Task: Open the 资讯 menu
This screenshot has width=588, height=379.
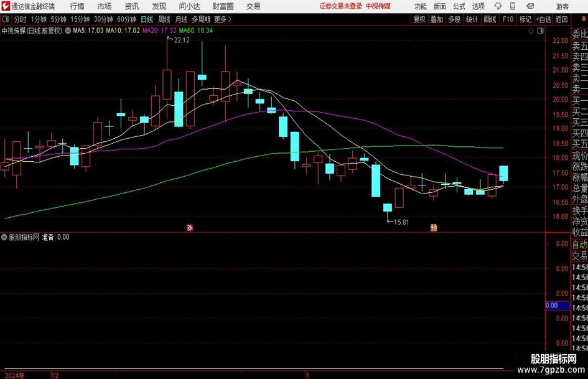Action: click(132, 6)
